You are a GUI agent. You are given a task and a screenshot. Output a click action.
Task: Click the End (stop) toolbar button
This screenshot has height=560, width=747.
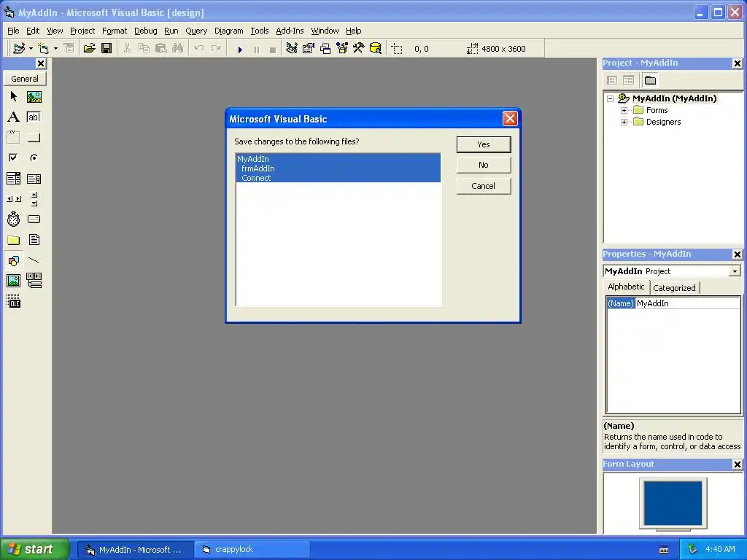pos(273,49)
